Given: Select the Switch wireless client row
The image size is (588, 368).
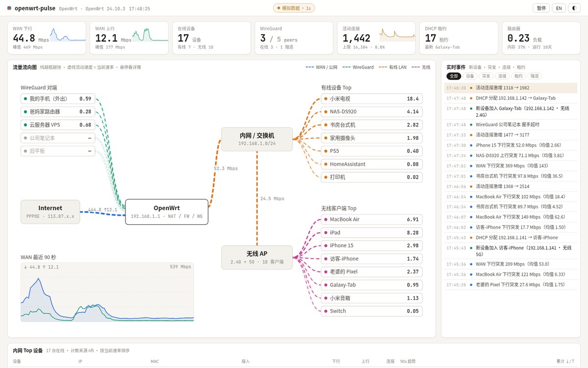Looking at the screenshot, I should (x=372, y=311).
